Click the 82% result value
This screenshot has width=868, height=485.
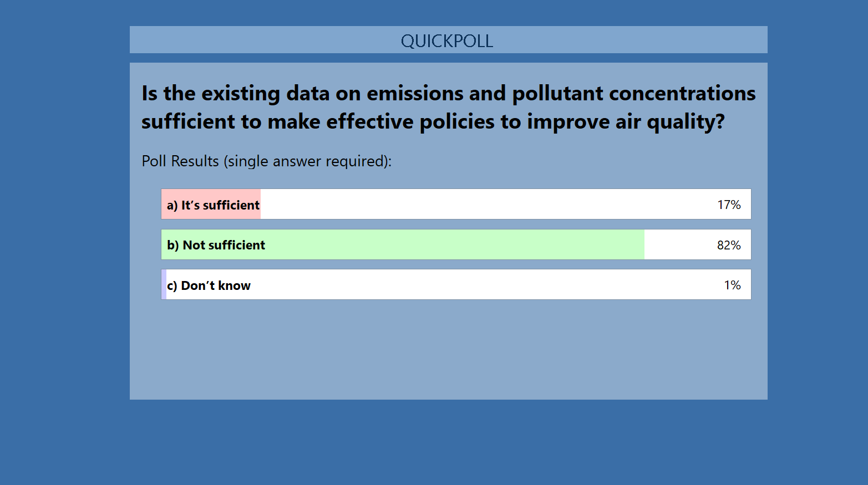tap(729, 245)
